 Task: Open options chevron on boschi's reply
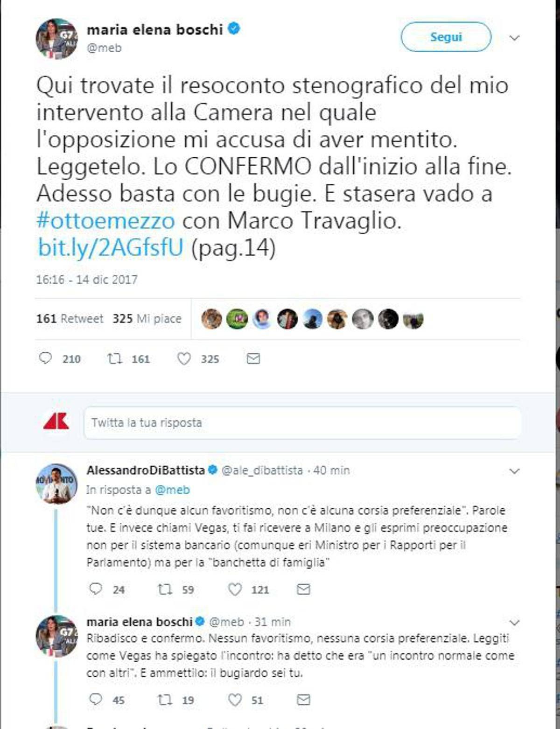tap(514, 623)
